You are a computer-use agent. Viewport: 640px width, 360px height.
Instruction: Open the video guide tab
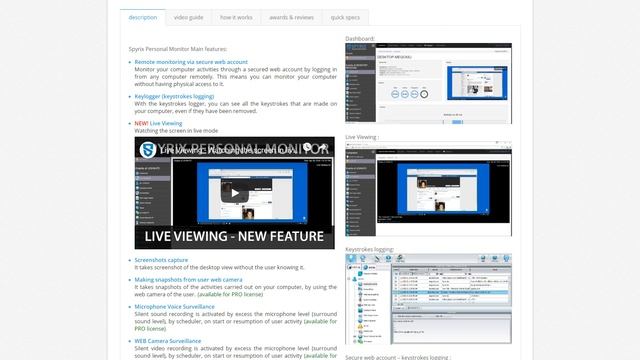(189, 18)
